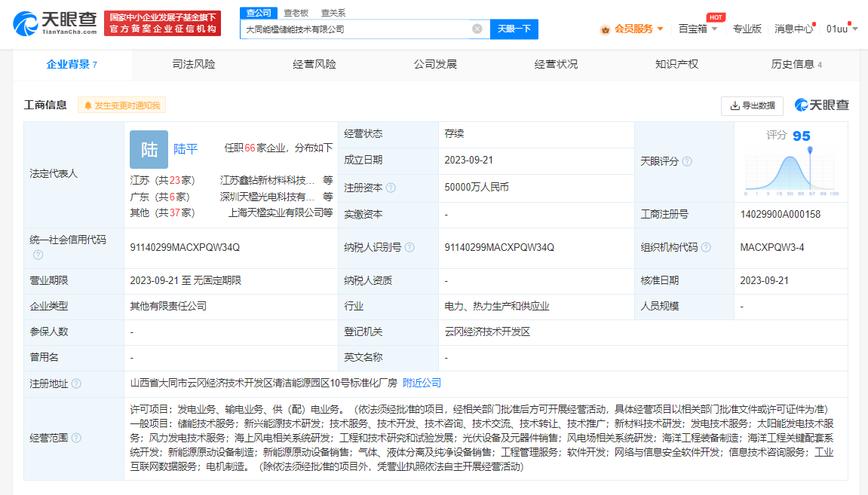Click the company name search input field
The image size is (868, 495).
pyautogui.click(x=354, y=29)
